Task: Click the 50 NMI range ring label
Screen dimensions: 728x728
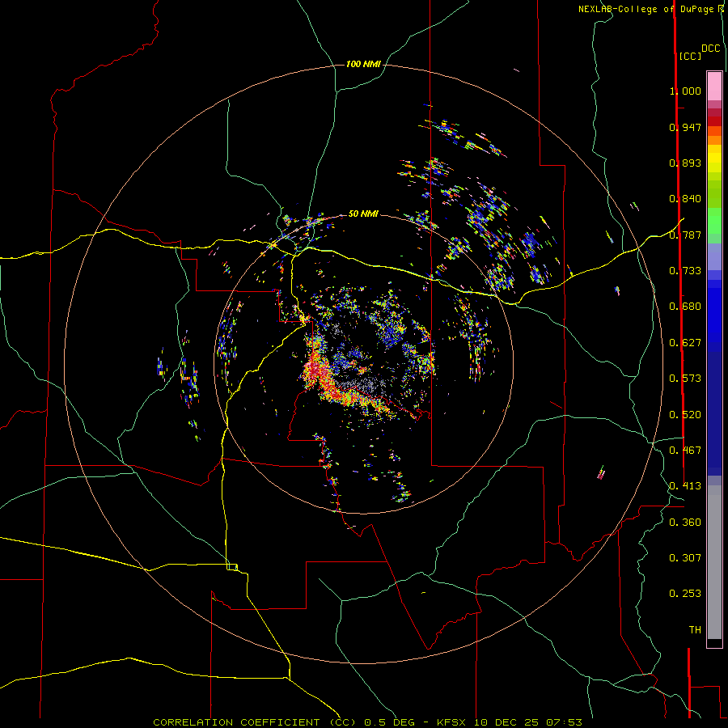Action: (363, 214)
